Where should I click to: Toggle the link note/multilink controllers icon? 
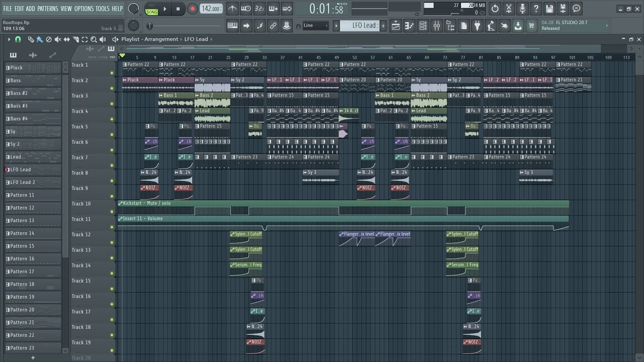click(273, 26)
